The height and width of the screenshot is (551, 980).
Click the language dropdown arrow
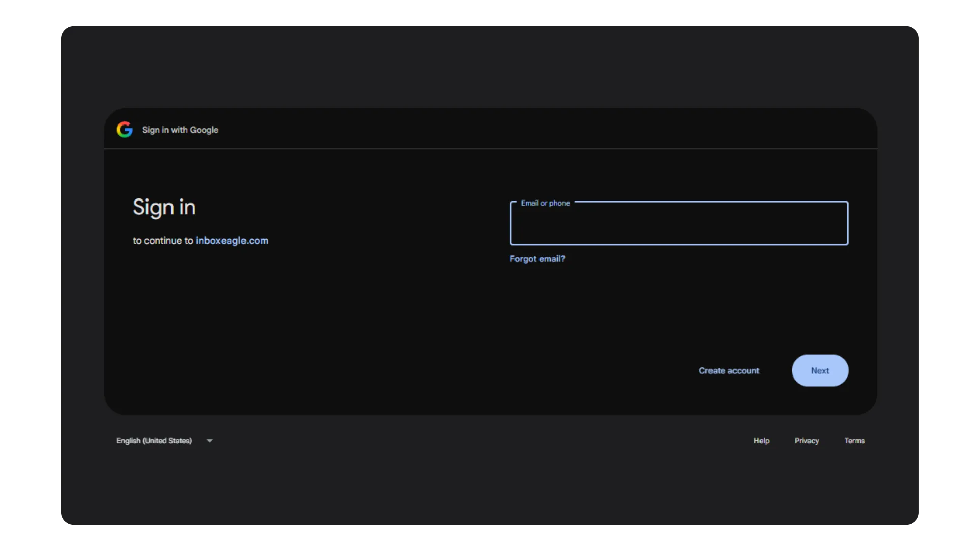coord(210,441)
